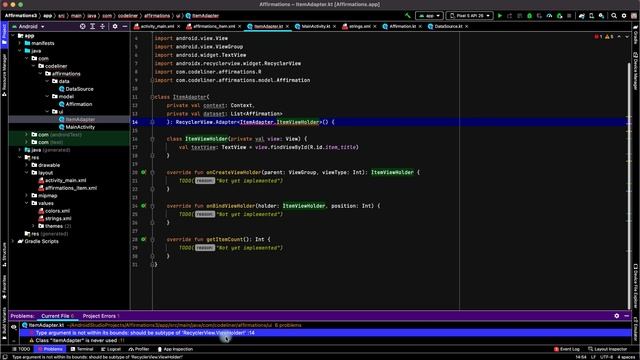Sync project with Gradle files icon
640x360 pixels.
pos(582,16)
